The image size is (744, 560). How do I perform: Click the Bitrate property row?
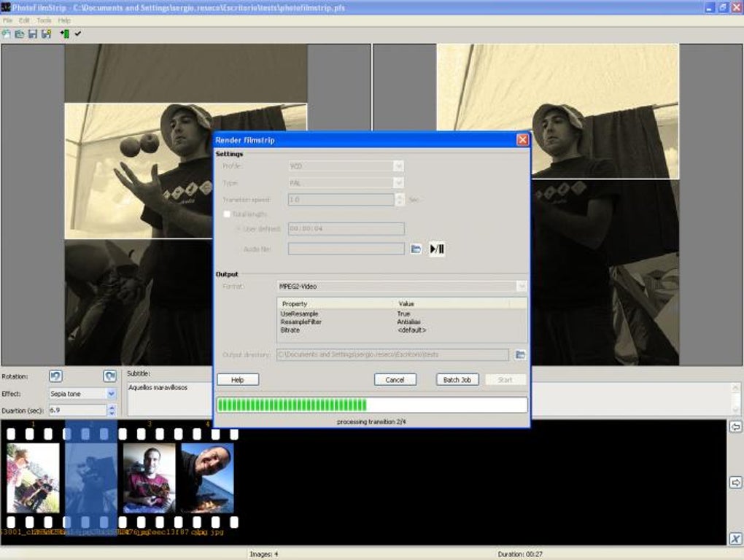coord(402,330)
